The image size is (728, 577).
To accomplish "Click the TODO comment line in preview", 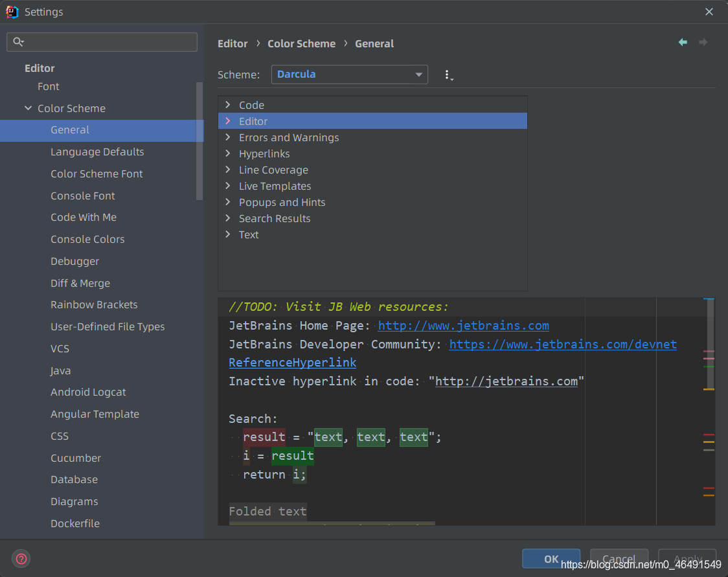I will 339,307.
